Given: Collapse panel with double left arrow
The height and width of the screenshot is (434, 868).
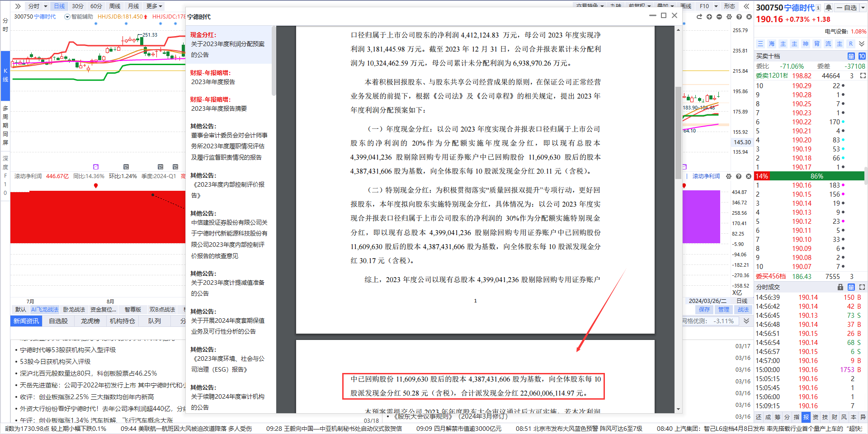Looking at the screenshot, I should click(x=746, y=6).
